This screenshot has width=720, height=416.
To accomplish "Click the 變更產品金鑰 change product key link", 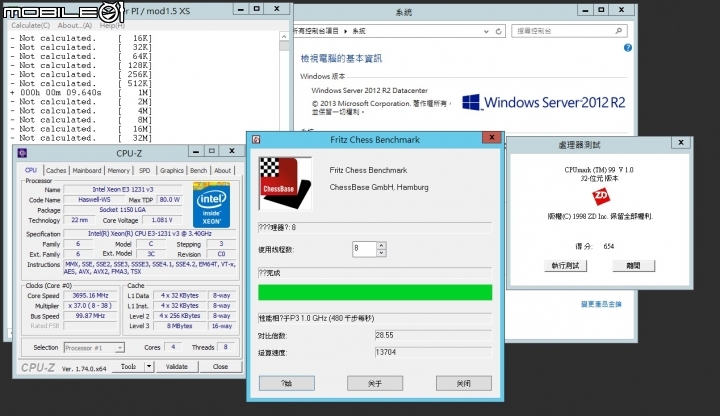I will (601, 304).
